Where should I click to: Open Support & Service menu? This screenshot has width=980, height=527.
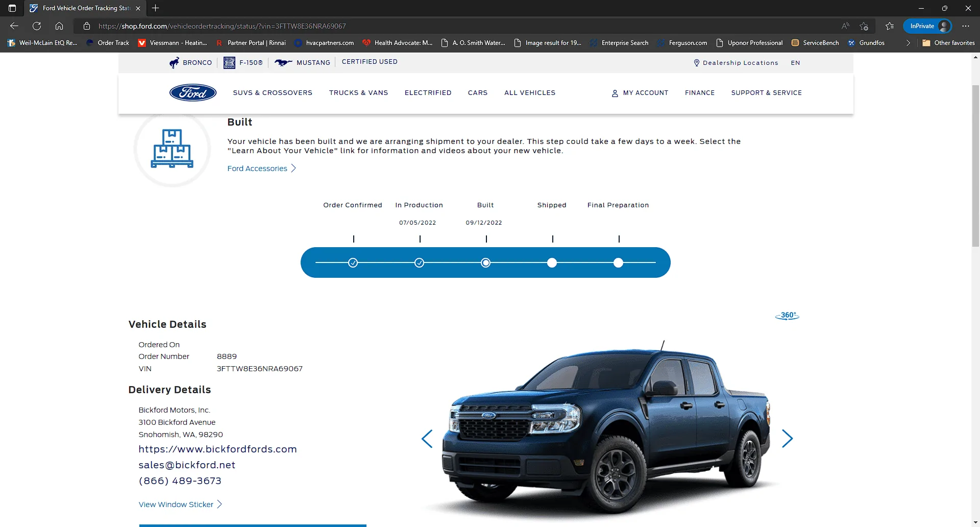point(766,92)
